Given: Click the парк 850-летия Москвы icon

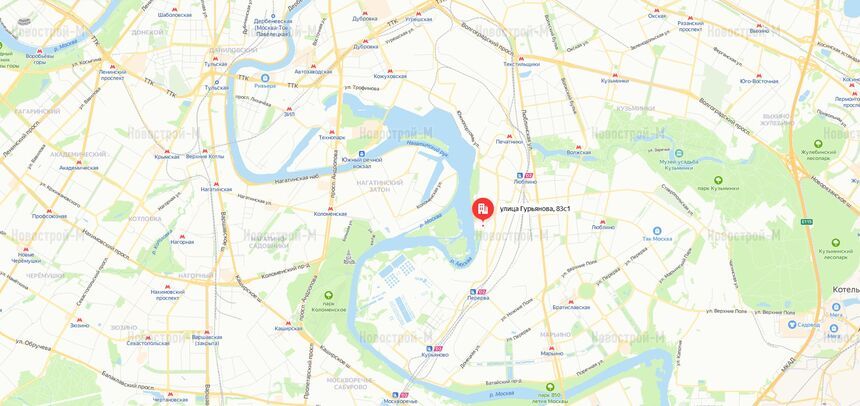Looking at the screenshot, I should pos(550,387).
